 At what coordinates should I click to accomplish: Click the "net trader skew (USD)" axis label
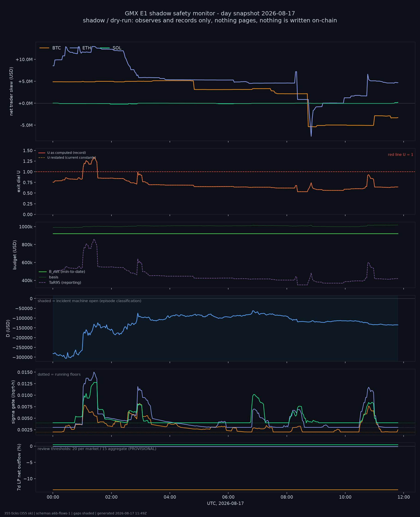tap(11, 91)
